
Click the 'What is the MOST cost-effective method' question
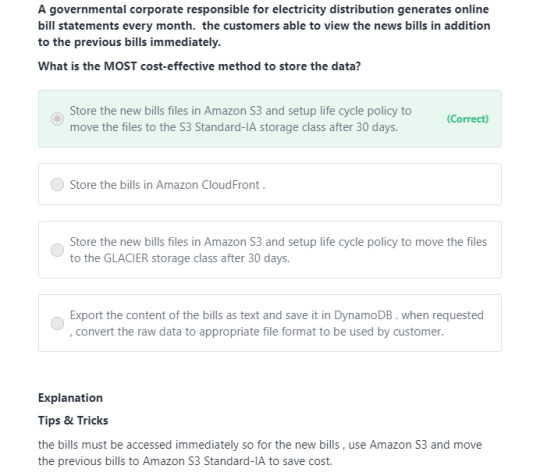pyautogui.click(x=199, y=66)
